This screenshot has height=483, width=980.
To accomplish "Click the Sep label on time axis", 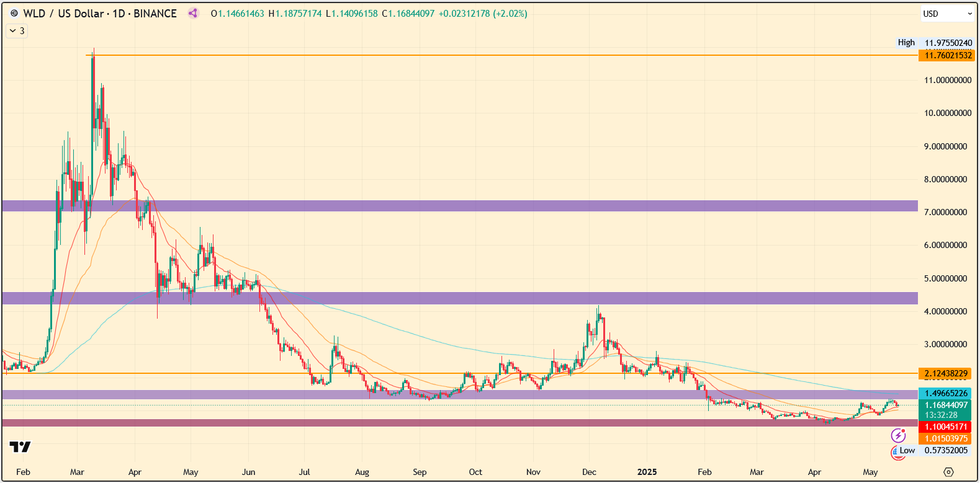I will [x=420, y=472].
